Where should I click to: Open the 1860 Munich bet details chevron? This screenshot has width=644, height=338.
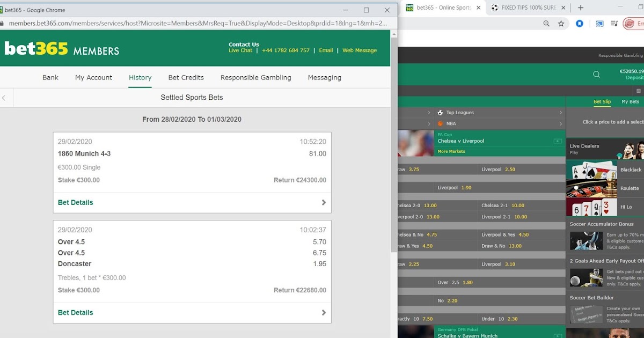pyautogui.click(x=324, y=202)
